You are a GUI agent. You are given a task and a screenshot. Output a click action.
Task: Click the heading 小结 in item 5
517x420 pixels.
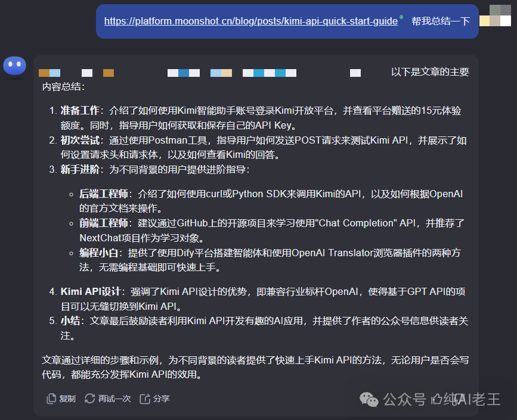pyautogui.click(x=70, y=321)
